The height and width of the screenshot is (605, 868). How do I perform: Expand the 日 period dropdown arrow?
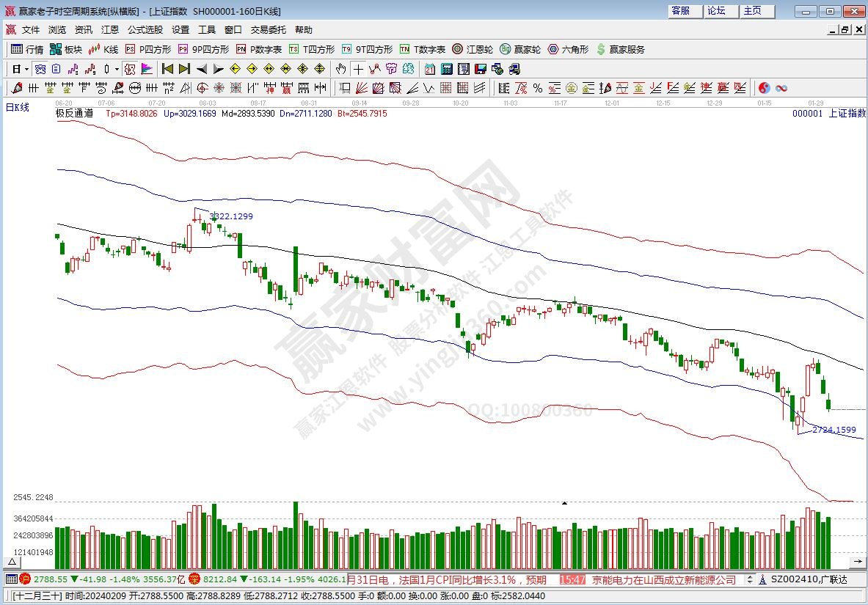click(27, 69)
